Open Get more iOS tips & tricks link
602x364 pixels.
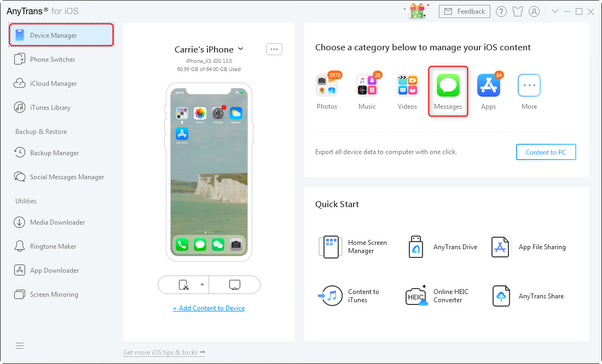[x=164, y=352]
